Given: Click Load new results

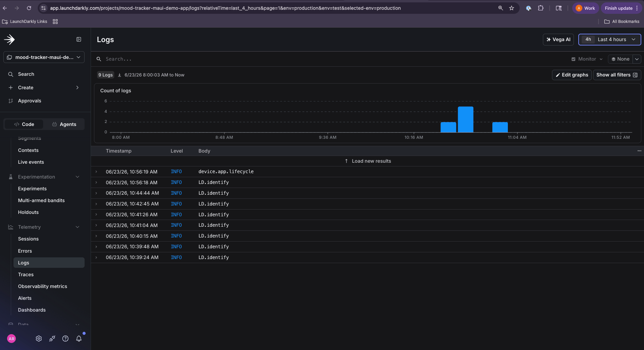Looking at the screenshot, I should [368, 161].
